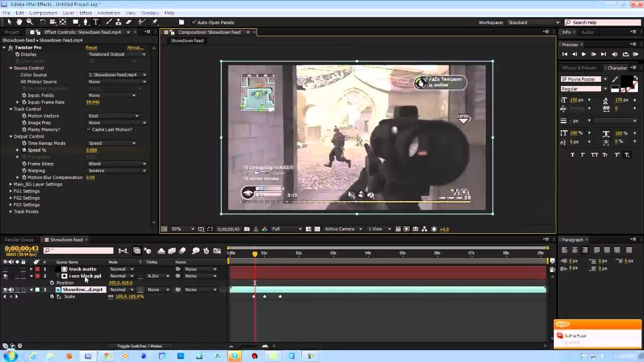Select the Zoom magnifier tool
This screenshot has height=362, width=644.
30,22
